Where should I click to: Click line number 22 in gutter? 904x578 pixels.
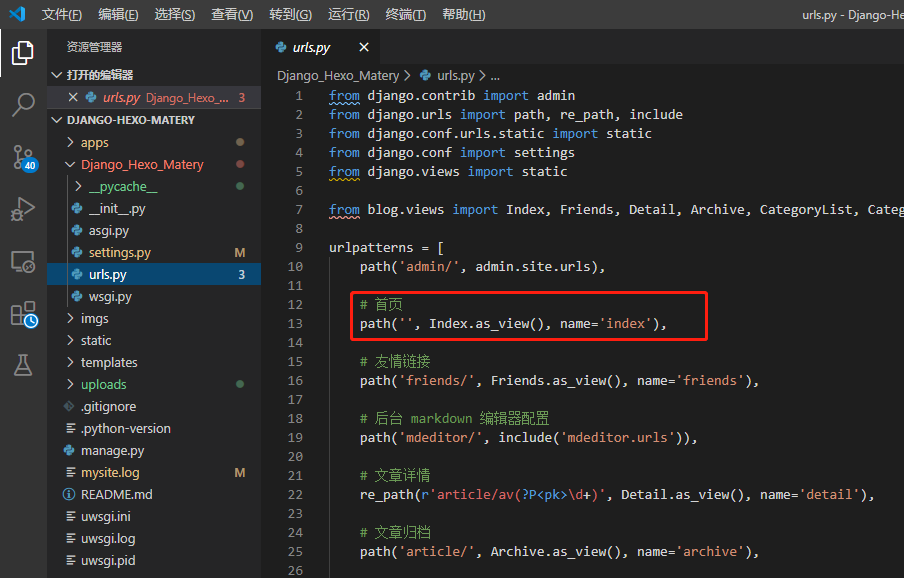click(x=295, y=494)
